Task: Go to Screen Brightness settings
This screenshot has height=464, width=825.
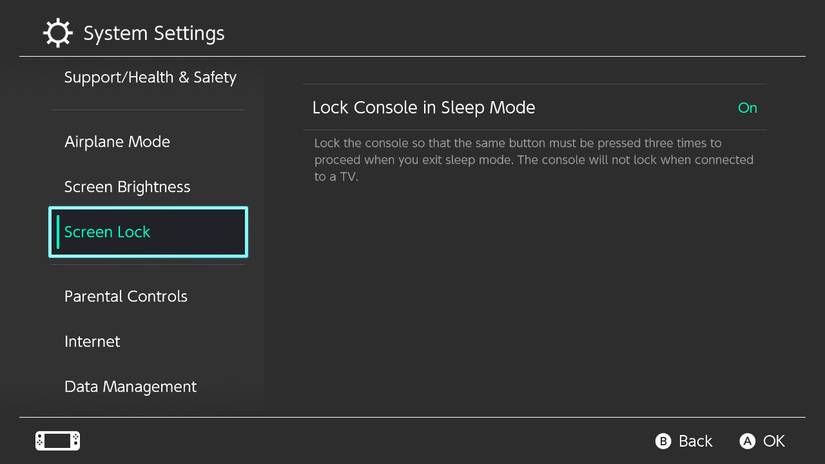Action: [127, 187]
